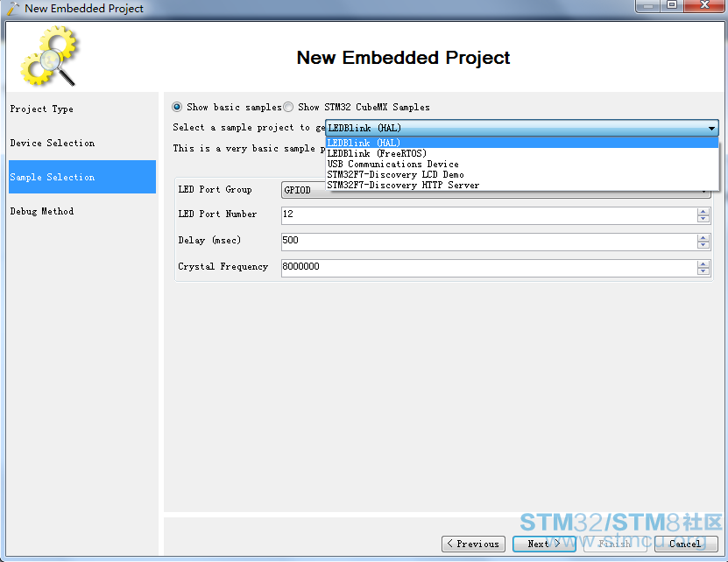Click the Previous button

473,544
